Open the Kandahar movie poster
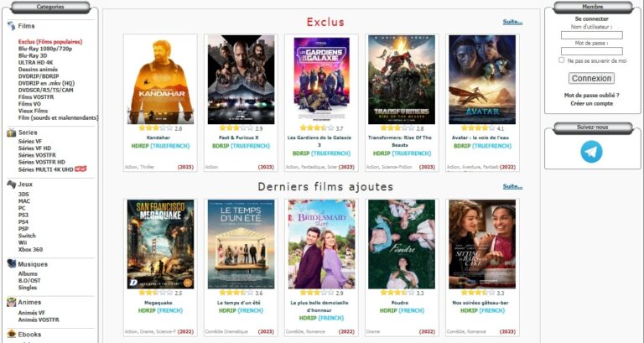This screenshot has width=644, height=343. point(160,80)
